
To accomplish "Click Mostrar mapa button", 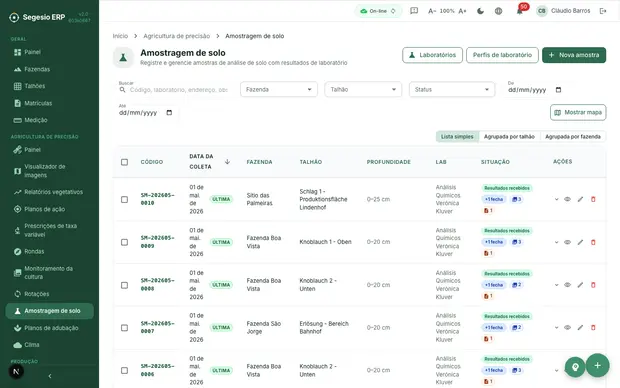I will click(578, 112).
